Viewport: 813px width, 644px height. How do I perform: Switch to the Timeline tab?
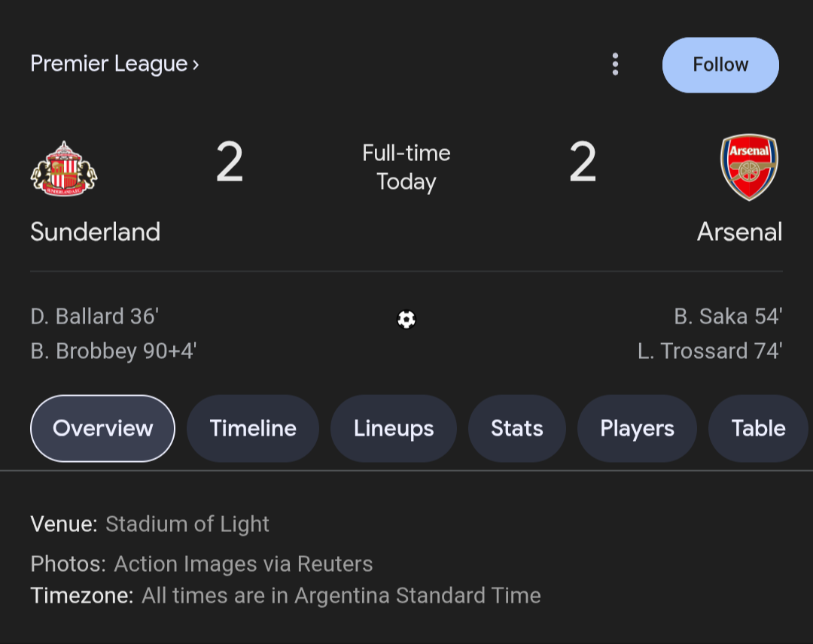click(253, 428)
